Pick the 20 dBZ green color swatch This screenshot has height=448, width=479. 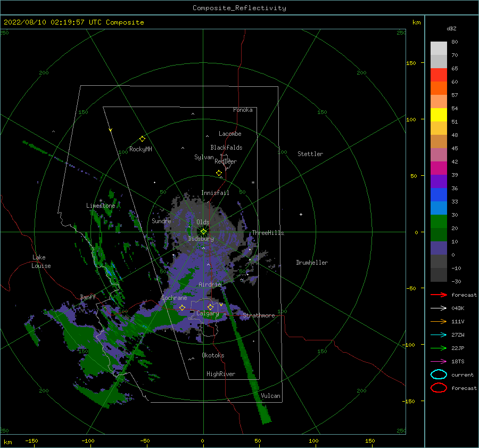point(439,221)
